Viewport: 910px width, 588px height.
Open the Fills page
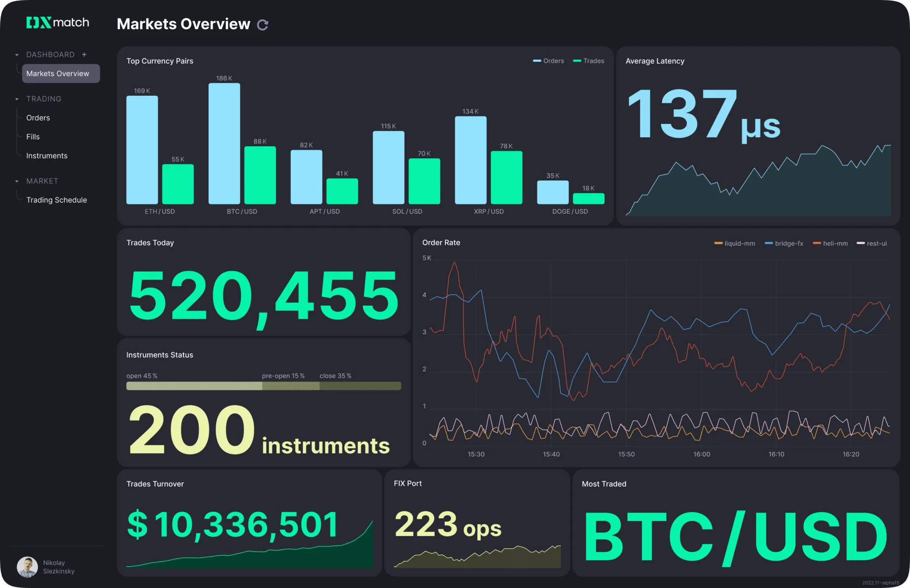pos(33,136)
